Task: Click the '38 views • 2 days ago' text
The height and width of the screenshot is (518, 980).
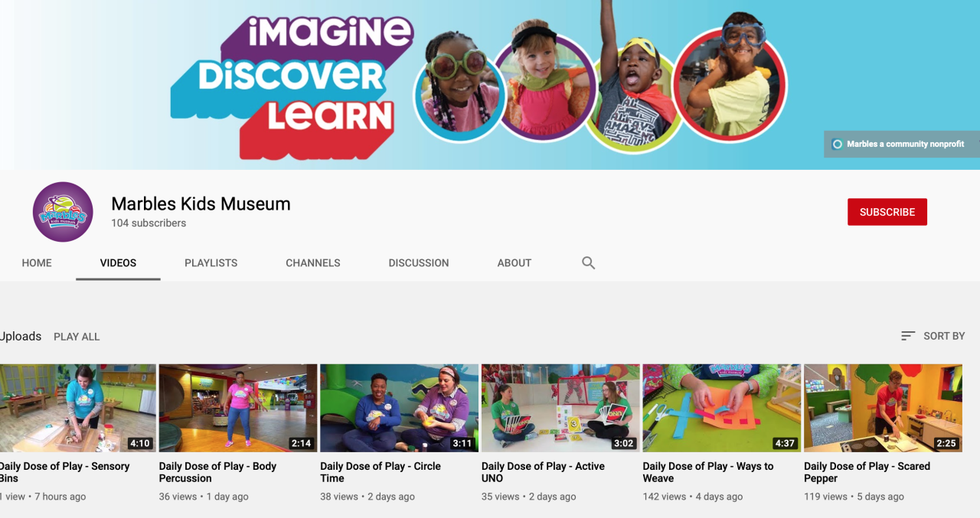Action: coord(367,497)
